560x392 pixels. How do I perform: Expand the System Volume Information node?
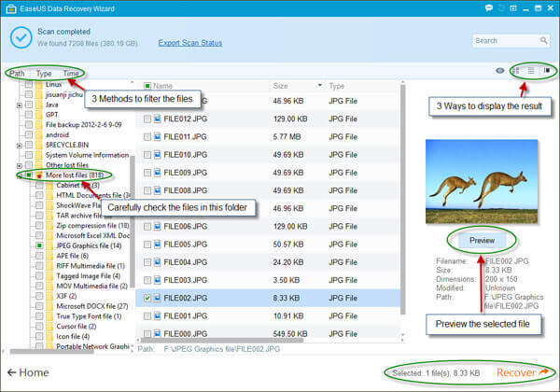[x=20, y=155]
